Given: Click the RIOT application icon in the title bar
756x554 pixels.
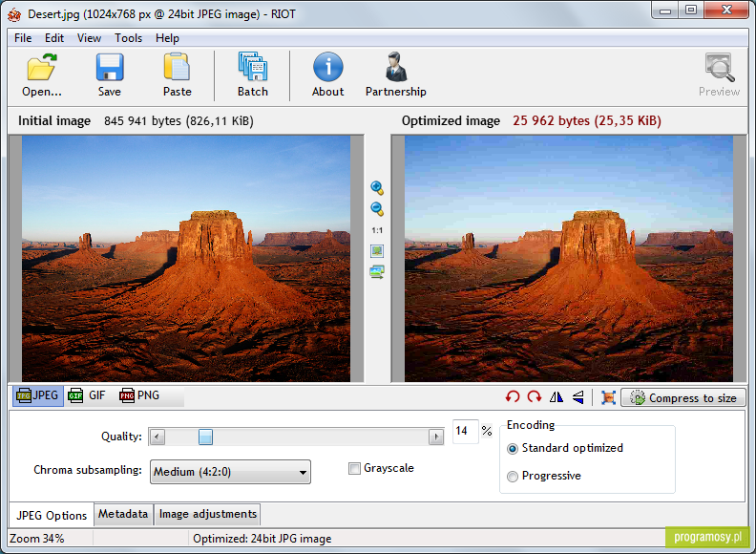Looking at the screenshot, I should click(14, 14).
